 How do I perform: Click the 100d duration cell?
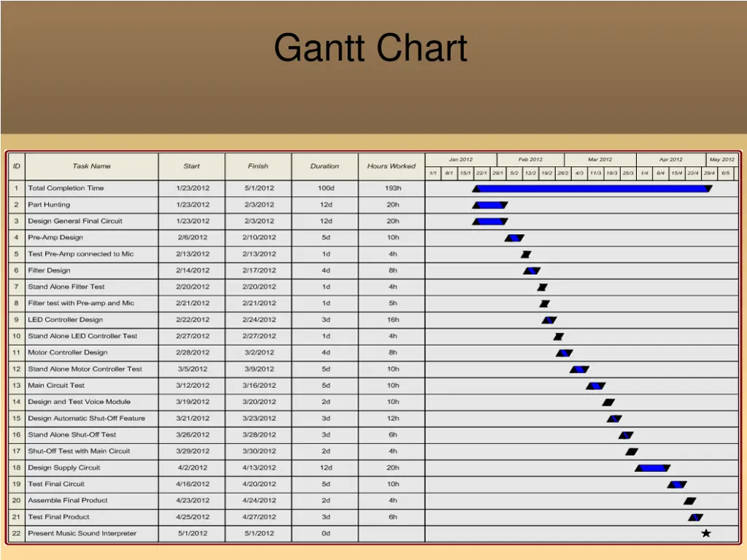325,188
